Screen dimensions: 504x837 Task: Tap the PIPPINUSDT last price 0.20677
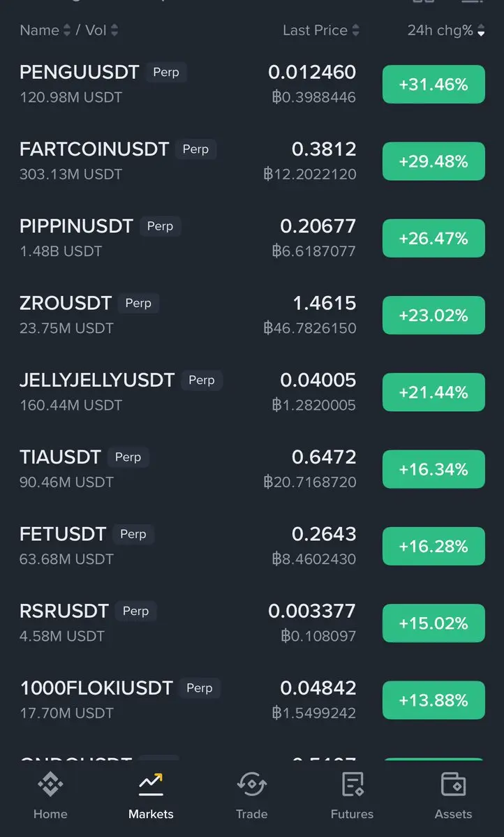point(318,225)
